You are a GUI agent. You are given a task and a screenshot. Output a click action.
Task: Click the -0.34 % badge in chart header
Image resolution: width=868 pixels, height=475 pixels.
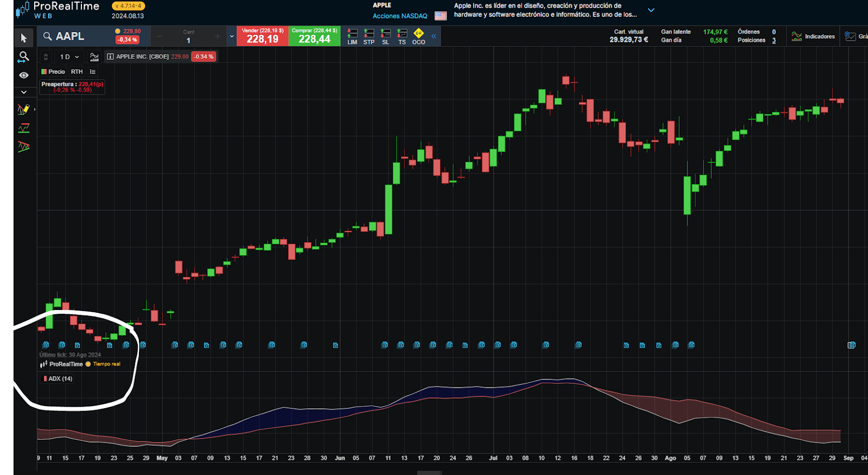pyautogui.click(x=204, y=56)
